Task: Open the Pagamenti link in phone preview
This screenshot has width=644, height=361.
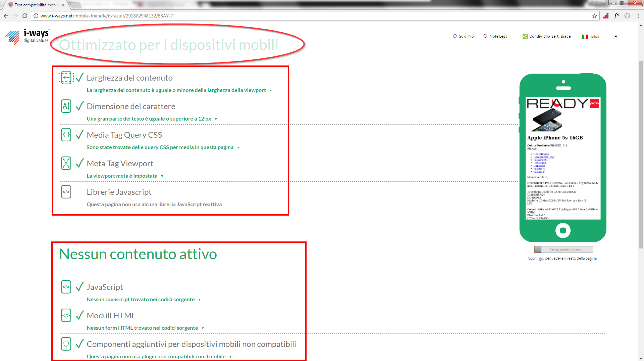Action: coord(540,160)
